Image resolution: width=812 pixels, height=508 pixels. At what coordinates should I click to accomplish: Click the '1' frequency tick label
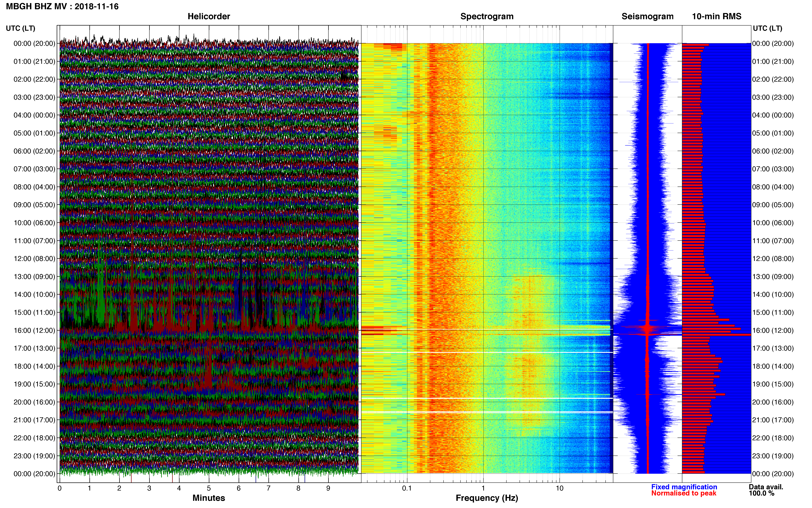tap(483, 488)
